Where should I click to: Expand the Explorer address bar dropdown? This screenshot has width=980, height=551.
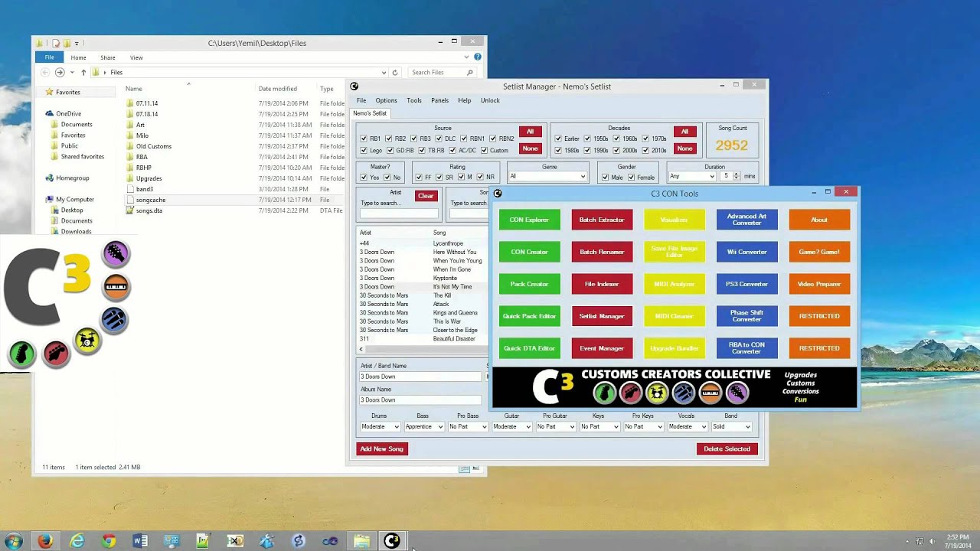(x=384, y=72)
